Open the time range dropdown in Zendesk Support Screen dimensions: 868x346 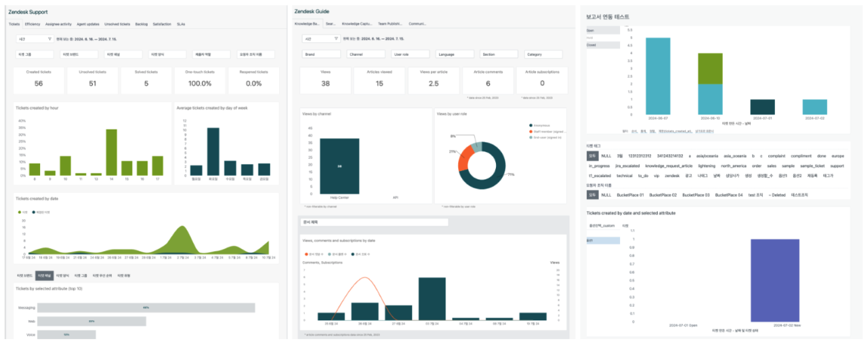[35, 39]
